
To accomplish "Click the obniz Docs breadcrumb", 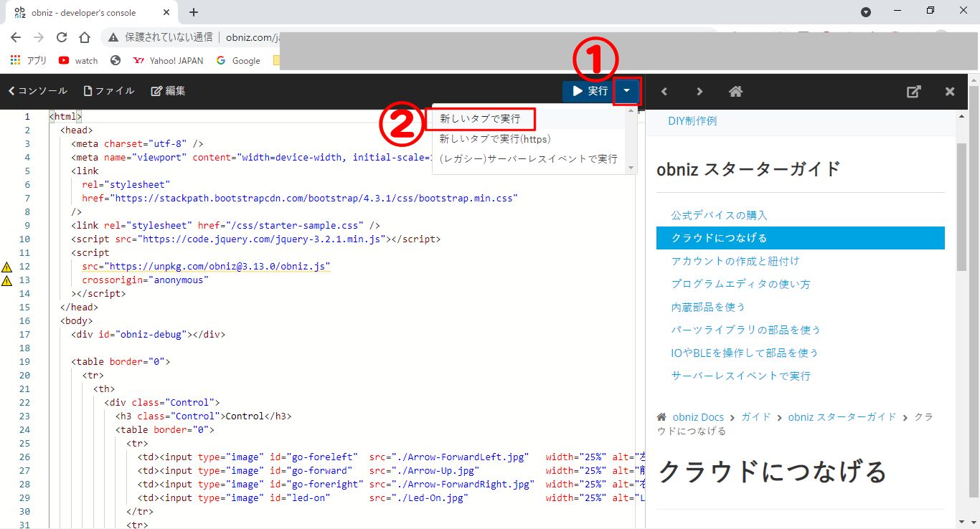I will pos(698,416).
